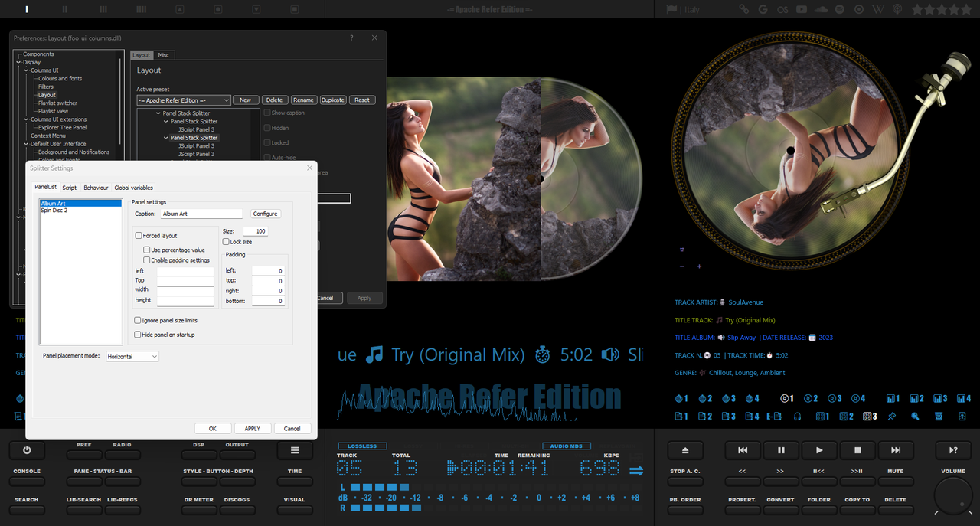The image size is (980, 526).
Task: Click the volume knob
Action: click(953, 496)
